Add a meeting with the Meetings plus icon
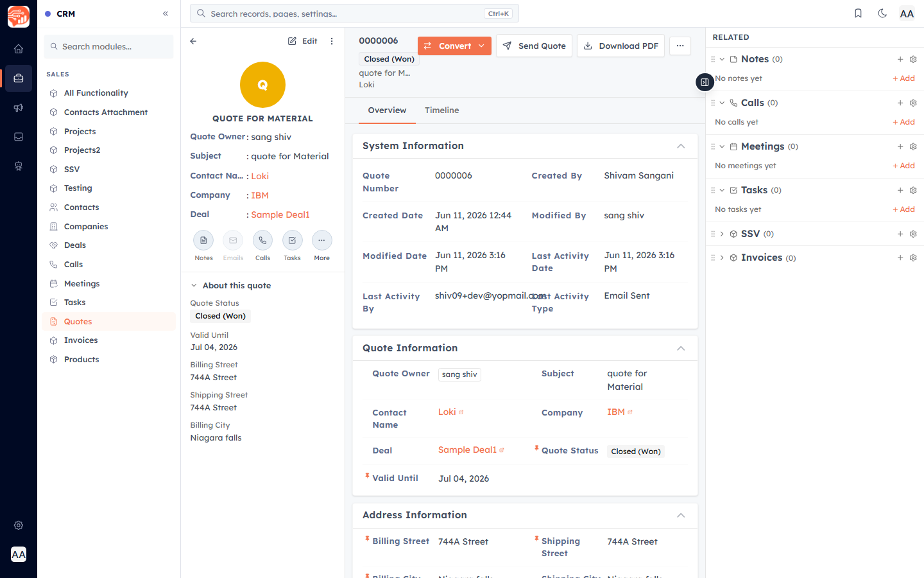The image size is (924, 578). tap(900, 146)
